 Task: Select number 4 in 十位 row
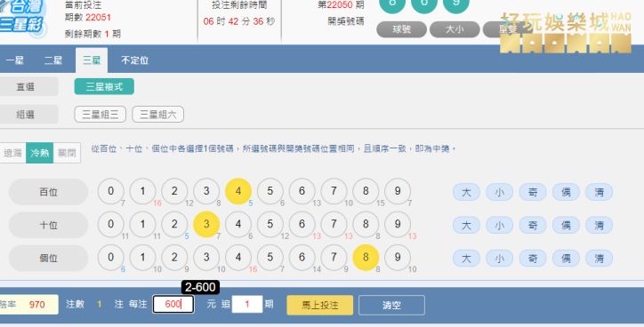[238, 224]
